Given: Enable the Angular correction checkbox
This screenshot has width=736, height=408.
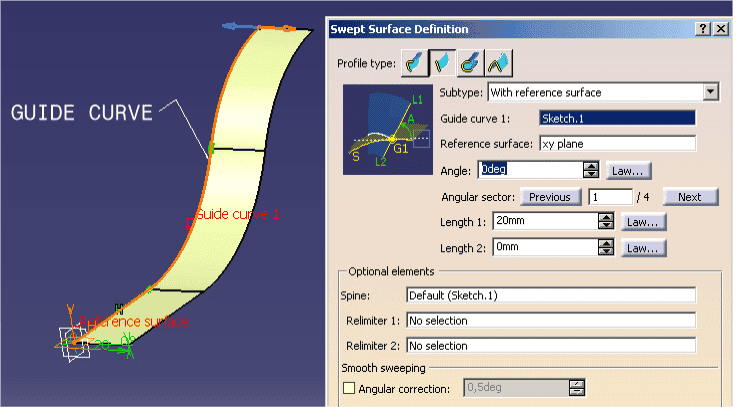Looking at the screenshot, I should [x=349, y=387].
